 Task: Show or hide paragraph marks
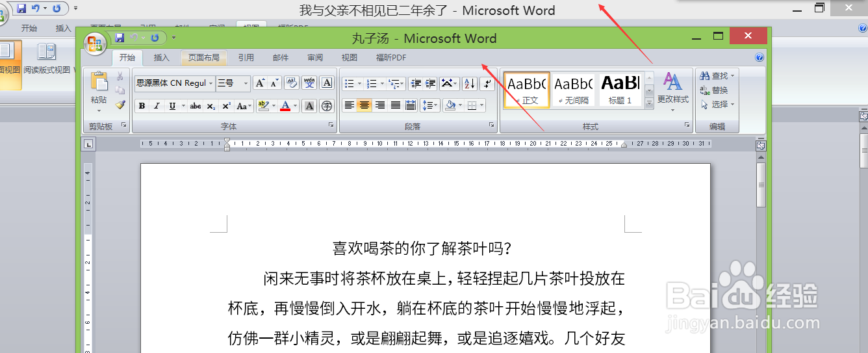coord(488,83)
